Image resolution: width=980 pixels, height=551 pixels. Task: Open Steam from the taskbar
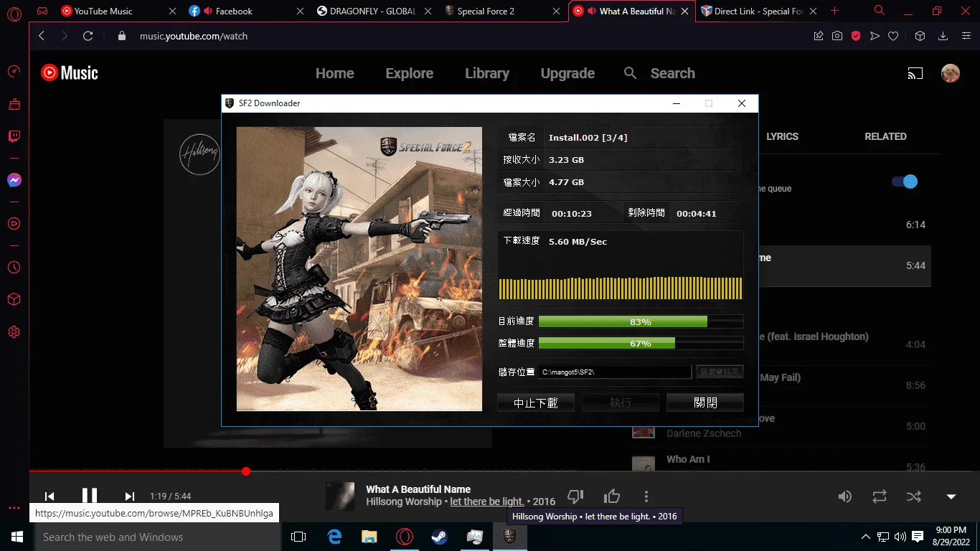coord(439,537)
